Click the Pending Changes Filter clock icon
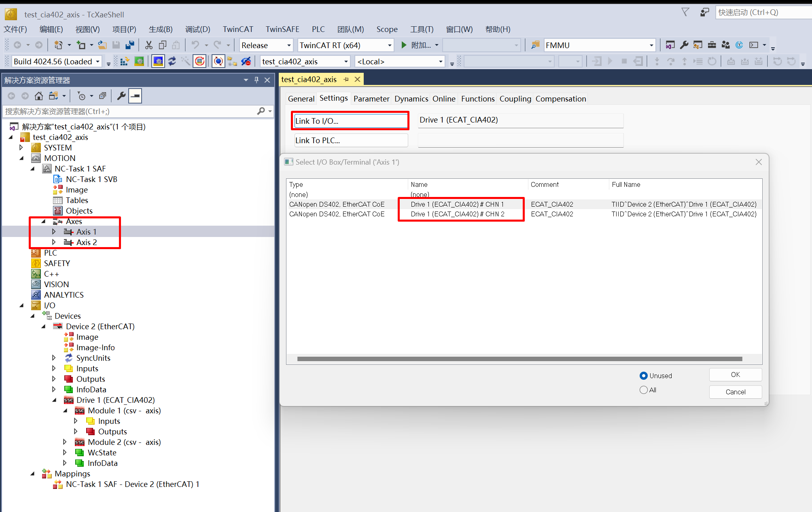The width and height of the screenshot is (812, 512). point(81,96)
